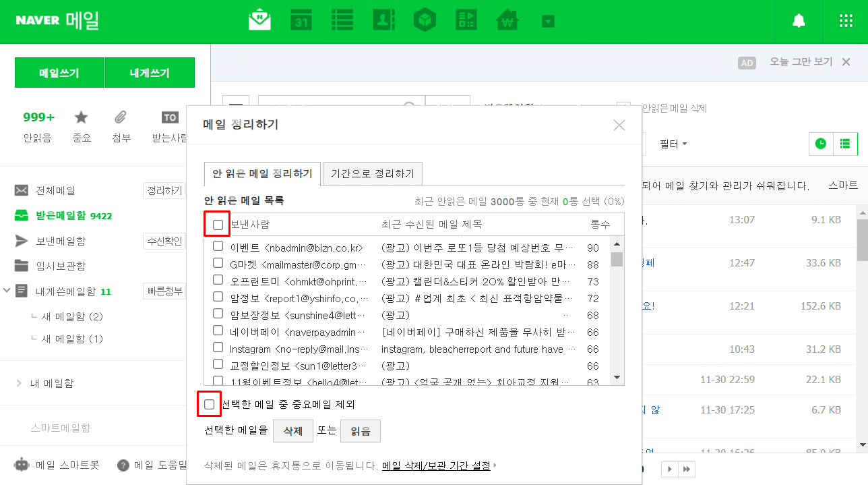Click the 내게쓰기 write-to-me button
868x485 pixels.
(x=150, y=73)
